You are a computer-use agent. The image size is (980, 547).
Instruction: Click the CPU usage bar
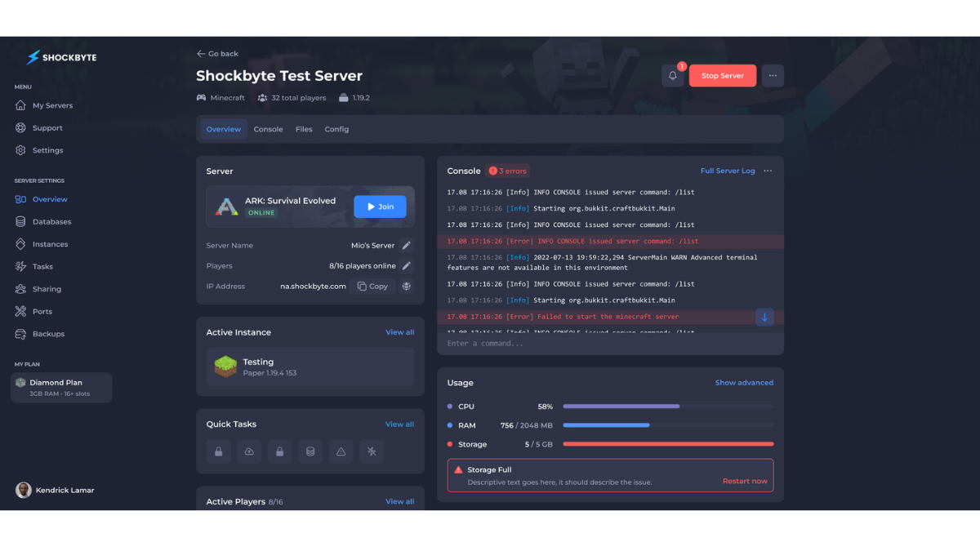[668, 406]
